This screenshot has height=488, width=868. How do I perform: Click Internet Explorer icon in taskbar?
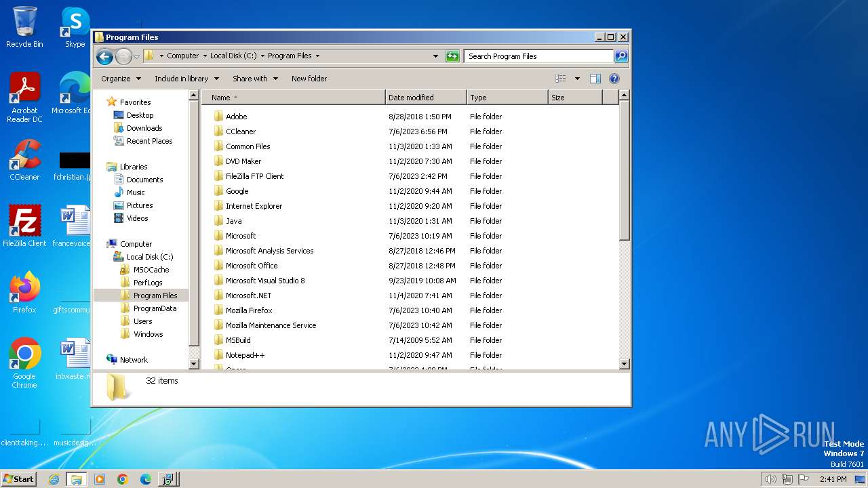[x=54, y=479]
